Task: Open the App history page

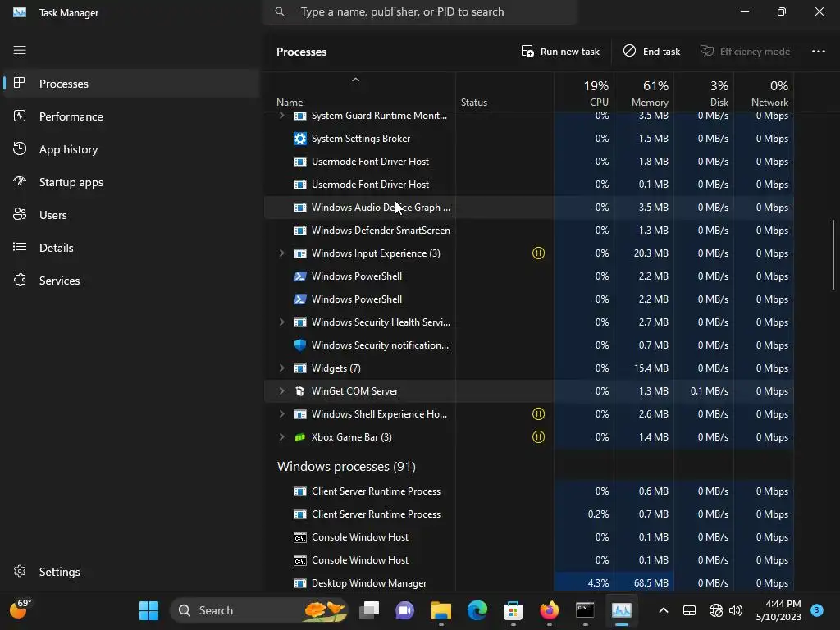Action: pos(130,149)
